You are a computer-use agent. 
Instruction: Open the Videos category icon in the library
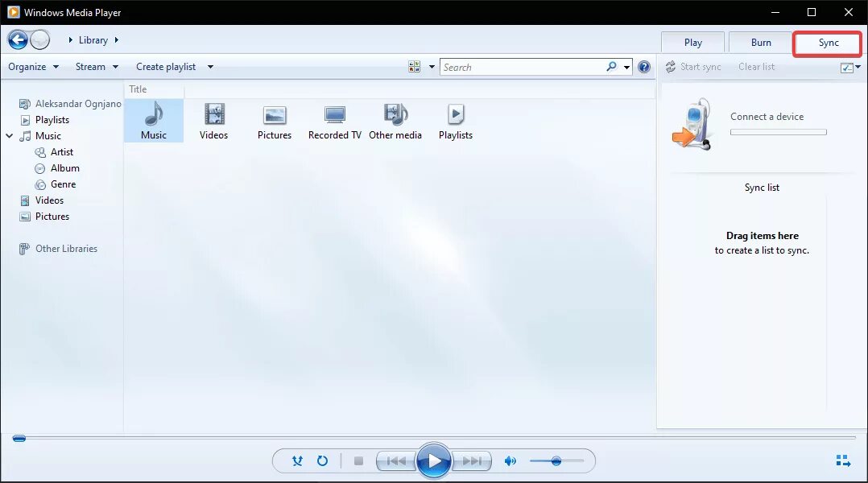click(213, 121)
